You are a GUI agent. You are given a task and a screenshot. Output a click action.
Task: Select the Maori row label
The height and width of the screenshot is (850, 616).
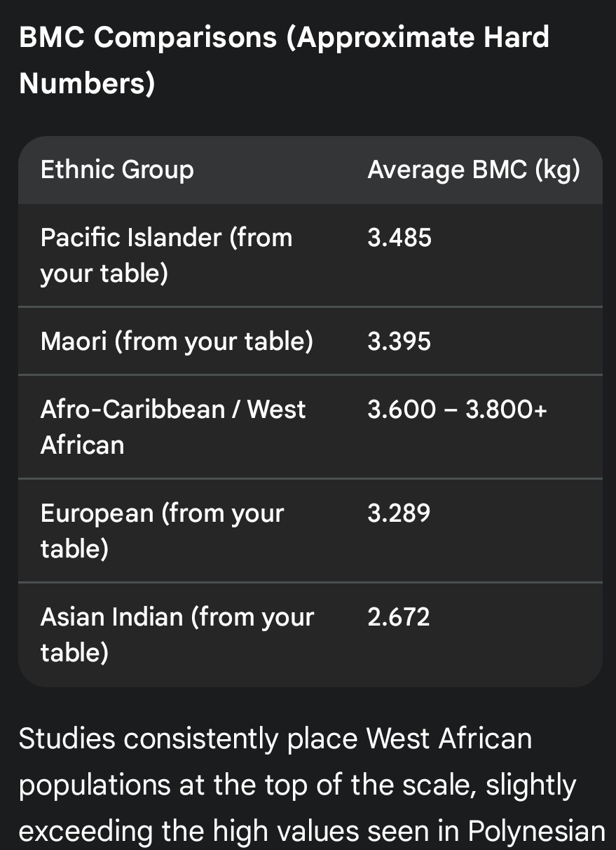click(x=177, y=342)
